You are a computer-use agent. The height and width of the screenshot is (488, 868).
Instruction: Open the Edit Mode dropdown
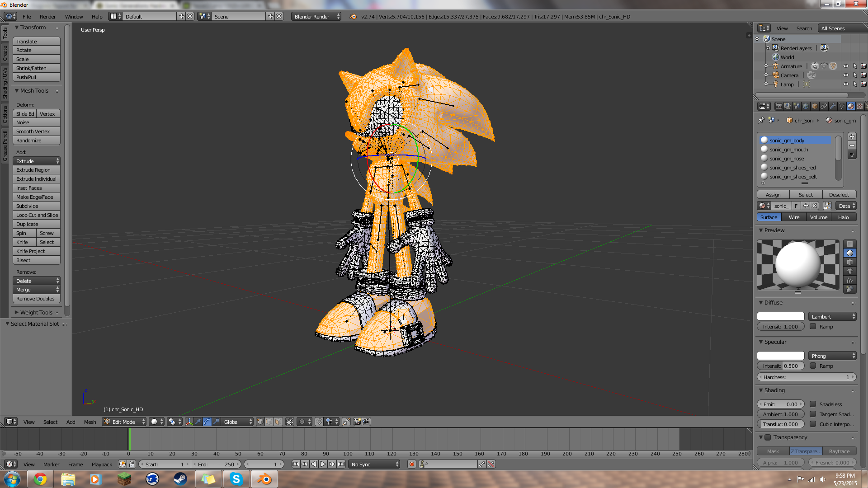coord(124,422)
